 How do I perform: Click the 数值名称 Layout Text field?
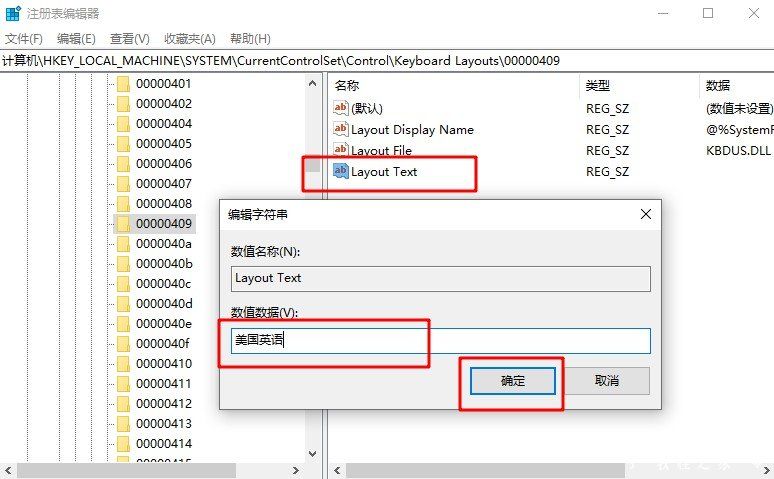pyautogui.click(x=440, y=279)
